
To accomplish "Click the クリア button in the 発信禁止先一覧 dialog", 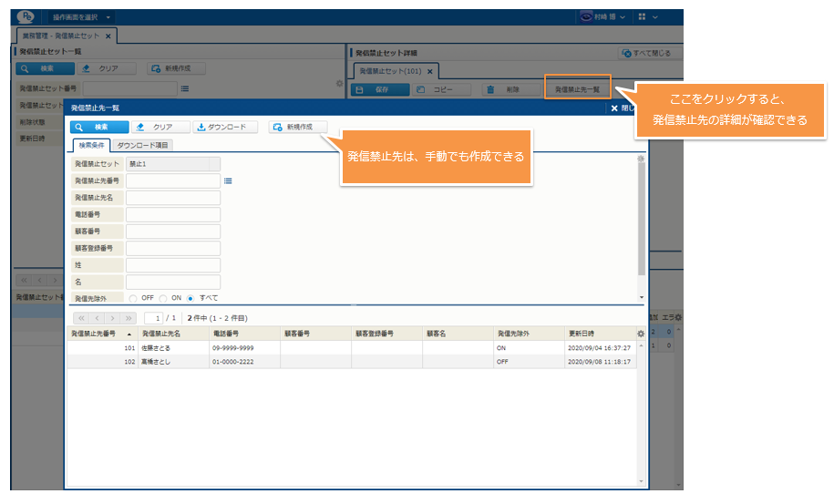I will (x=160, y=127).
